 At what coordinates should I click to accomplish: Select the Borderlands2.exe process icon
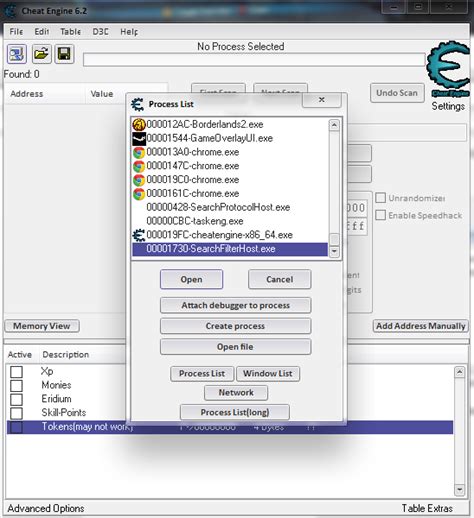click(x=139, y=125)
